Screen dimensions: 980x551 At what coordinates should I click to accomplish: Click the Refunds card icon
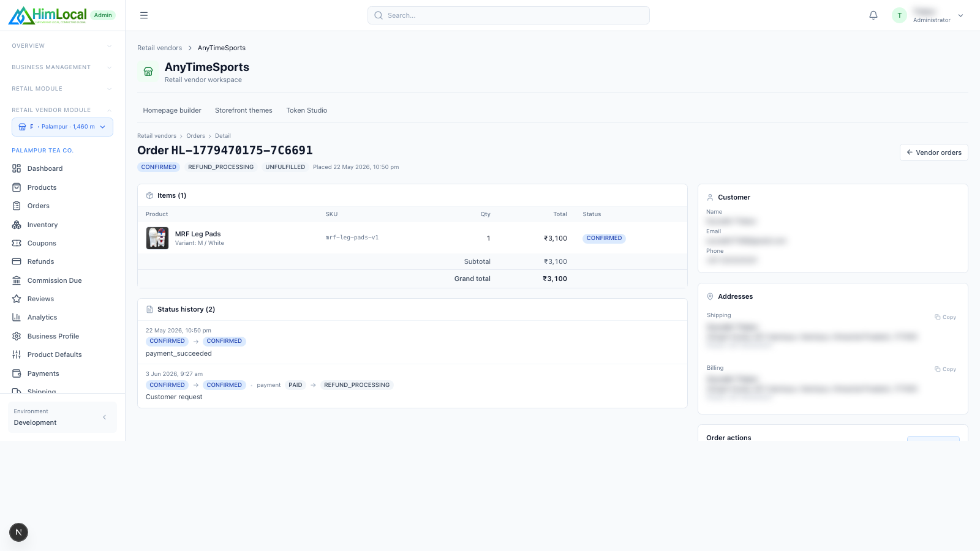17,261
